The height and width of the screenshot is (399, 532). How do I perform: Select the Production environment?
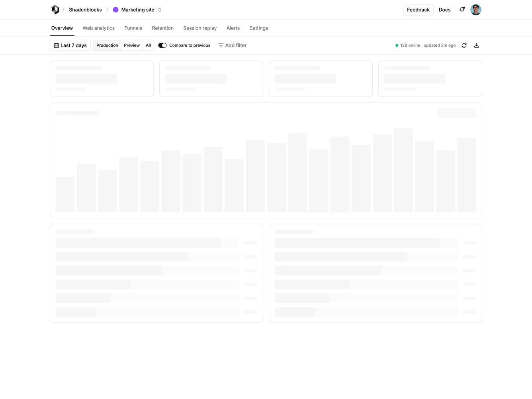click(107, 45)
